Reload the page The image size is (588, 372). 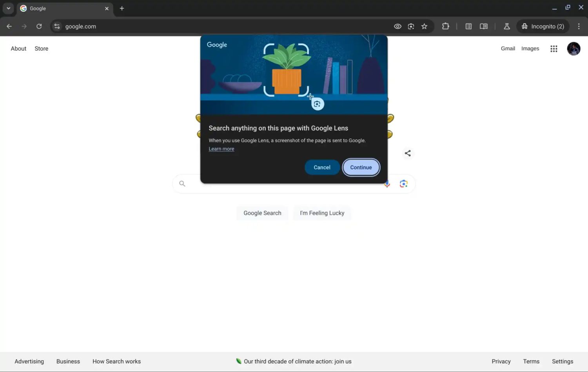[39, 26]
